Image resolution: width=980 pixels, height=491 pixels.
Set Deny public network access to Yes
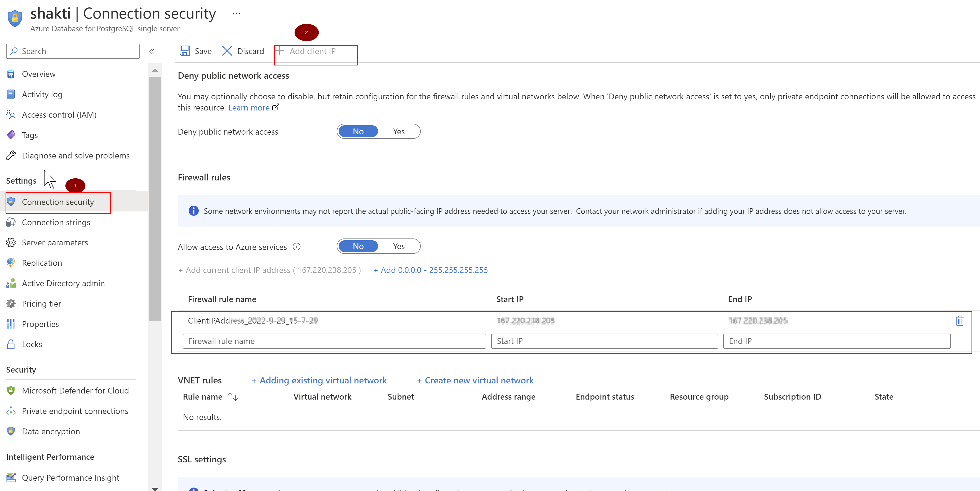click(399, 131)
